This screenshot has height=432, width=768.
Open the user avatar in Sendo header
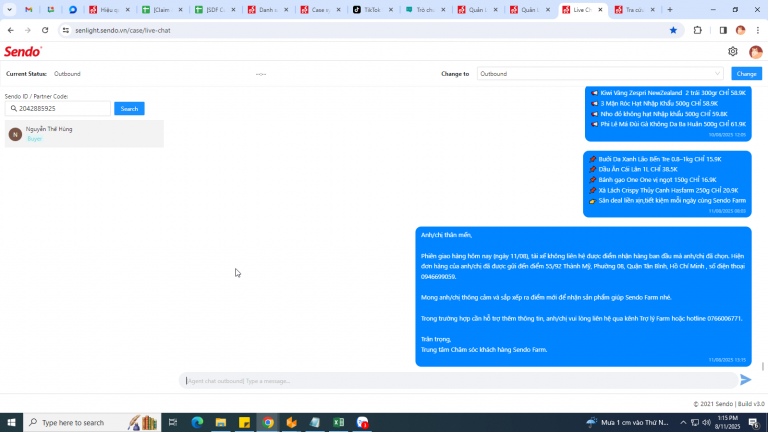[x=755, y=51]
